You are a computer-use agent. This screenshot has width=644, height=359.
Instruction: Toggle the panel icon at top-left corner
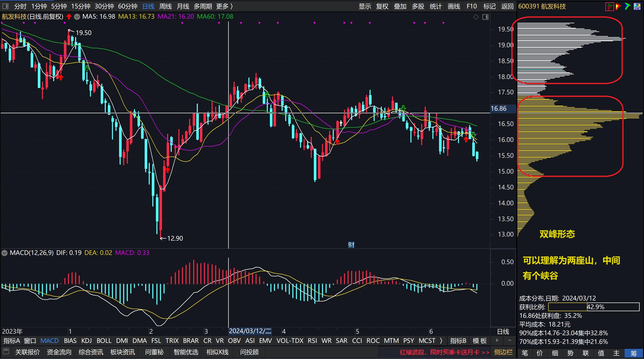pyautogui.click(x=6, y=6)
